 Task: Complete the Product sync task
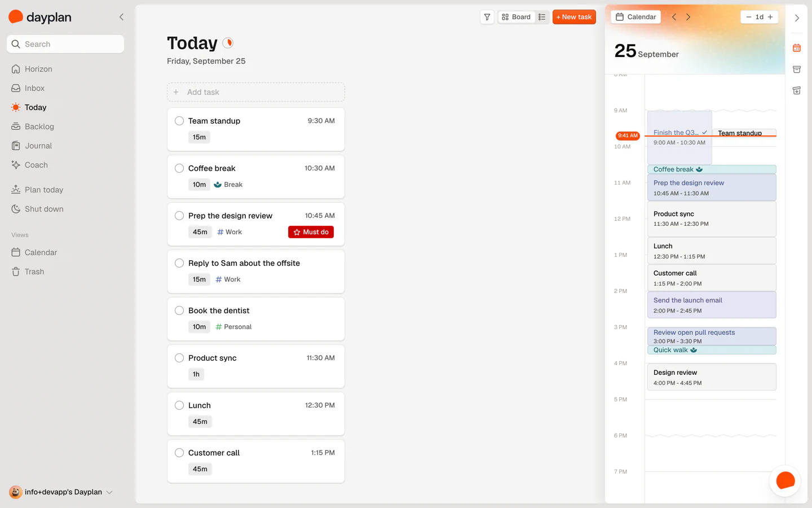179,358
